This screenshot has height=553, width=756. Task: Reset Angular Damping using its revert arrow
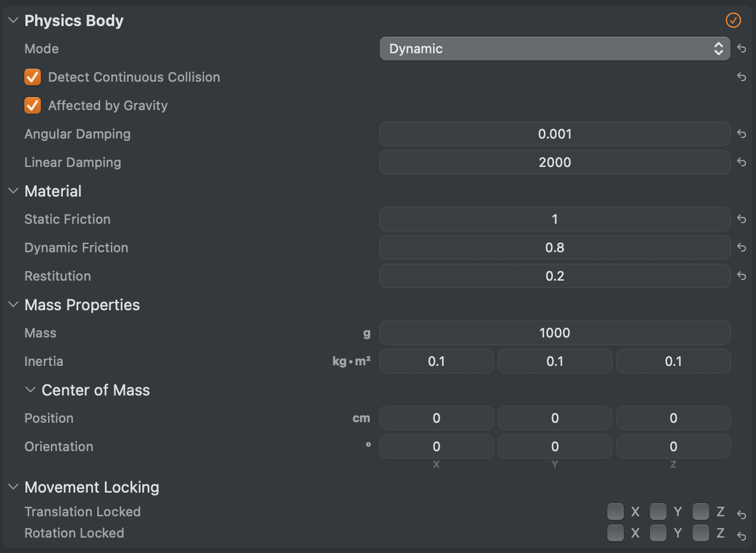[741, 134]
